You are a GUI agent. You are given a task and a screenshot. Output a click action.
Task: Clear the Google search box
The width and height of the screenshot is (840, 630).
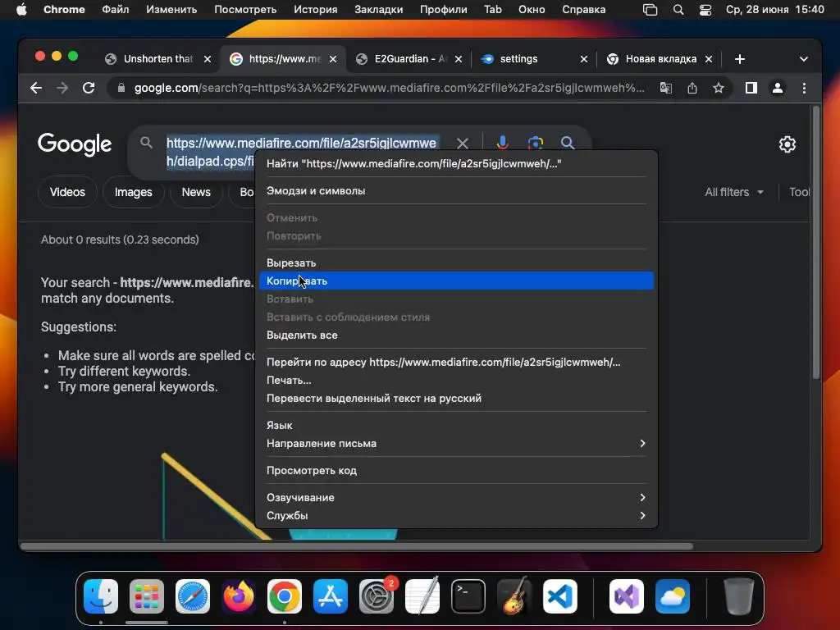tap(463, 143)
